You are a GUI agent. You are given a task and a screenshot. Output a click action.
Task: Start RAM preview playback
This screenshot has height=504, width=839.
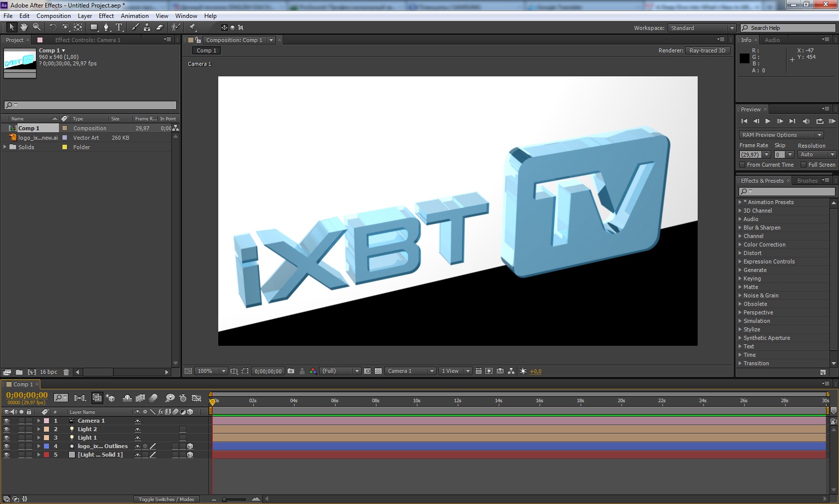(832, 121)
